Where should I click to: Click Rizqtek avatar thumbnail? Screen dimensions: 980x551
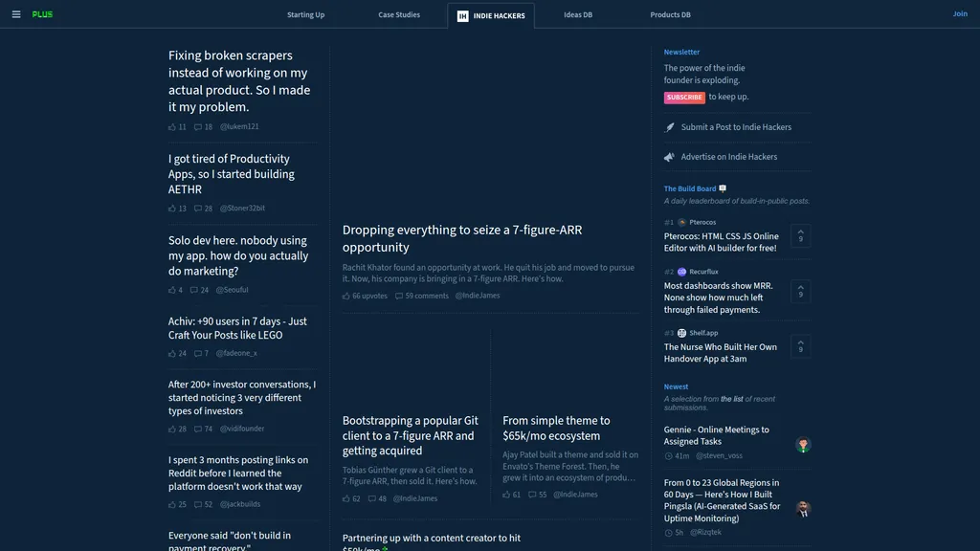click(803, 509)
